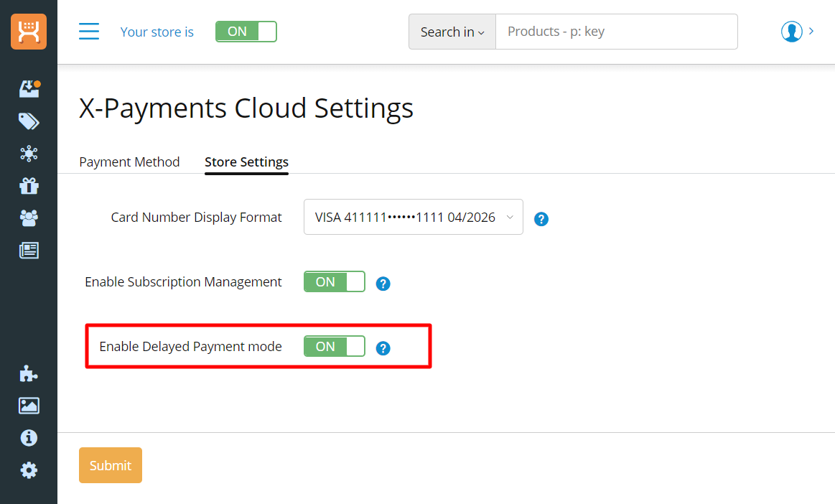Click help icon next to Card Number Display Format

click(541, 219)
